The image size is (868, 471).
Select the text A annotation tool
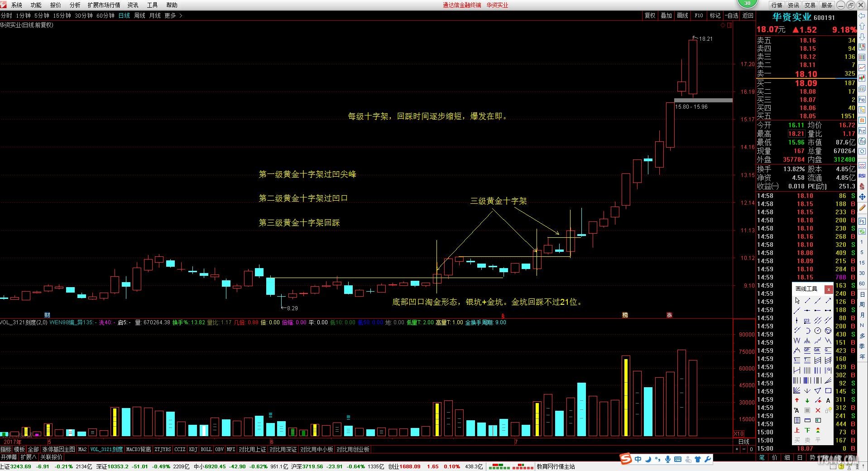point(828,400)
